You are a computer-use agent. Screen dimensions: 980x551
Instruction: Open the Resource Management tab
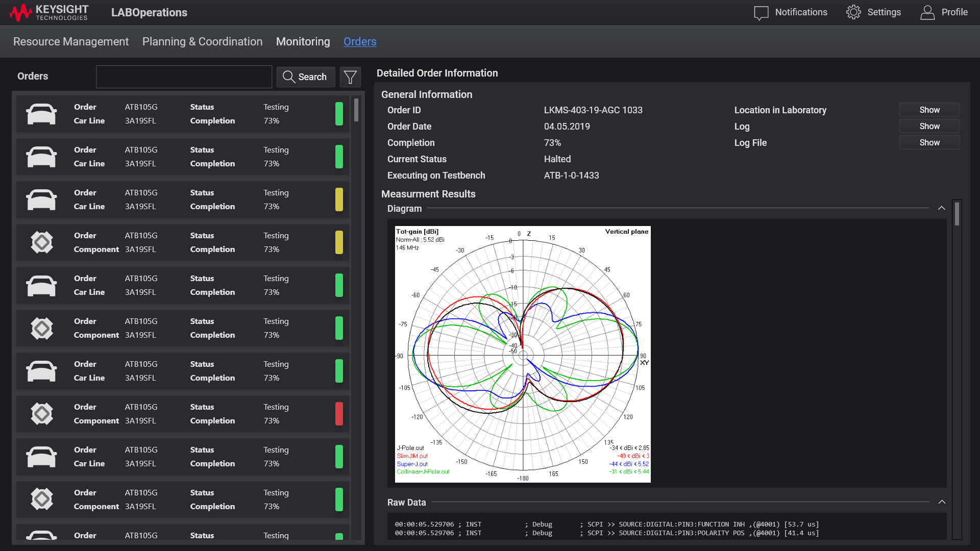click(71, 41)
